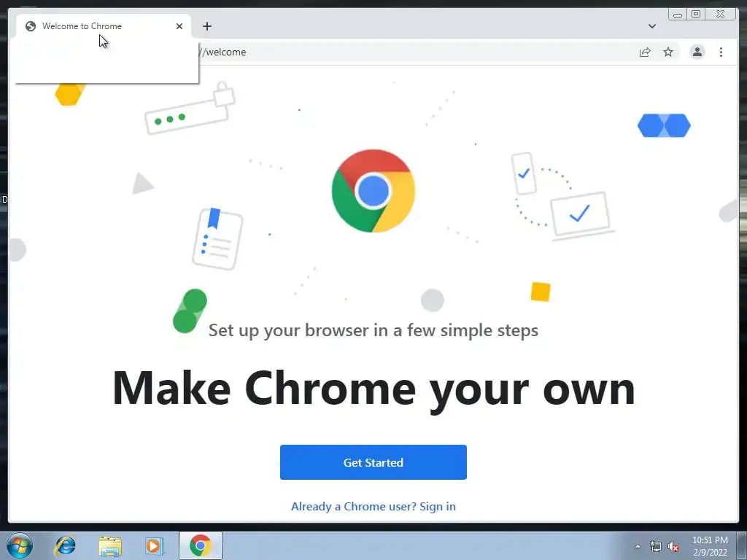Restore down the Chrome window

tap(696, 15)
